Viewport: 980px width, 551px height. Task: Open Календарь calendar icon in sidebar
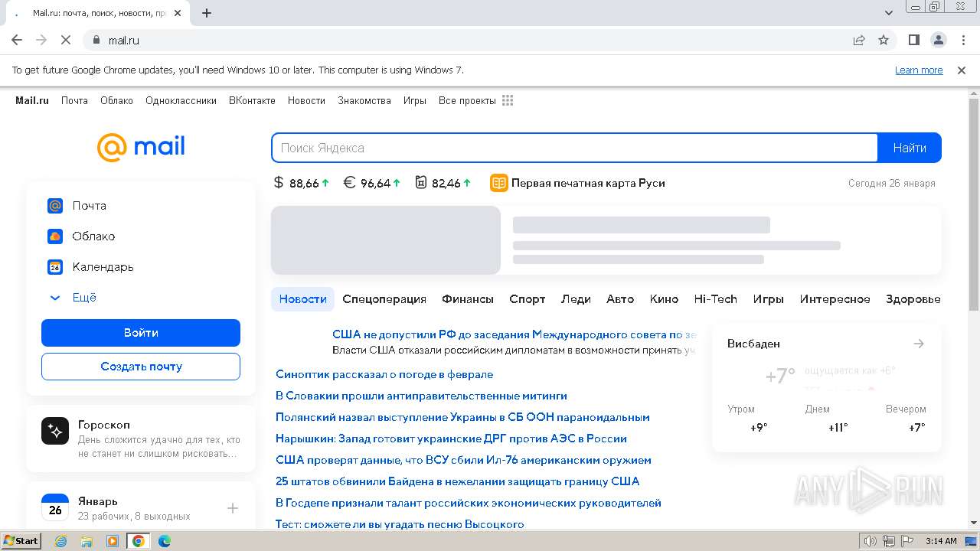[x=55, y=266]
